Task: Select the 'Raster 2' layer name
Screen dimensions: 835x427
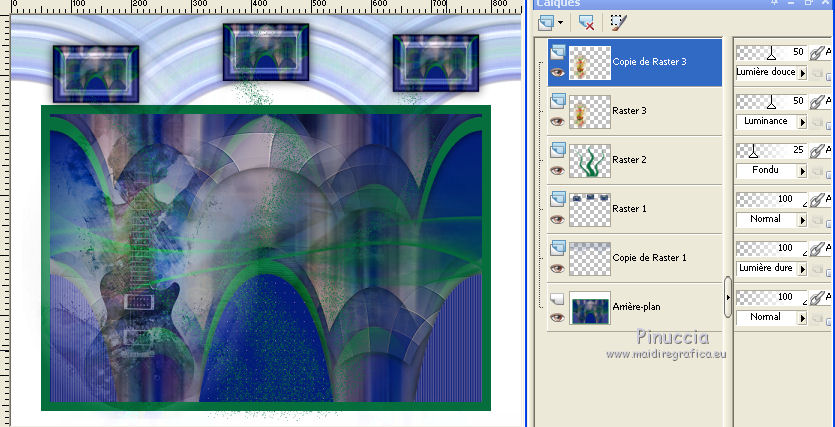Action: pyautogui.click(x=629, y=160)
